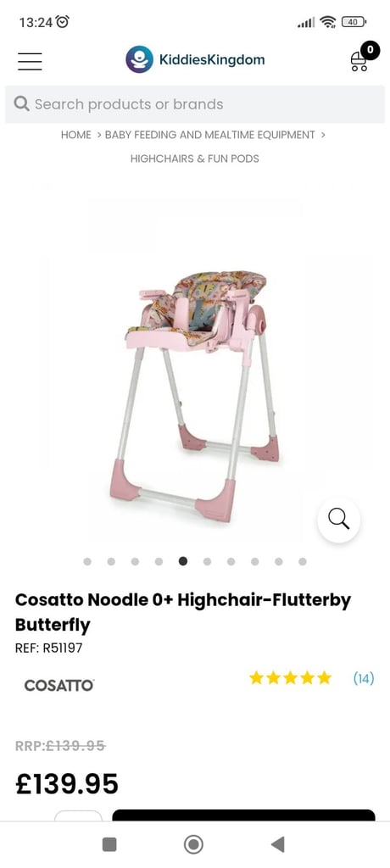The image size is (390, 868).
Task: View the (14) reviews link
Action: pos(364,678)
